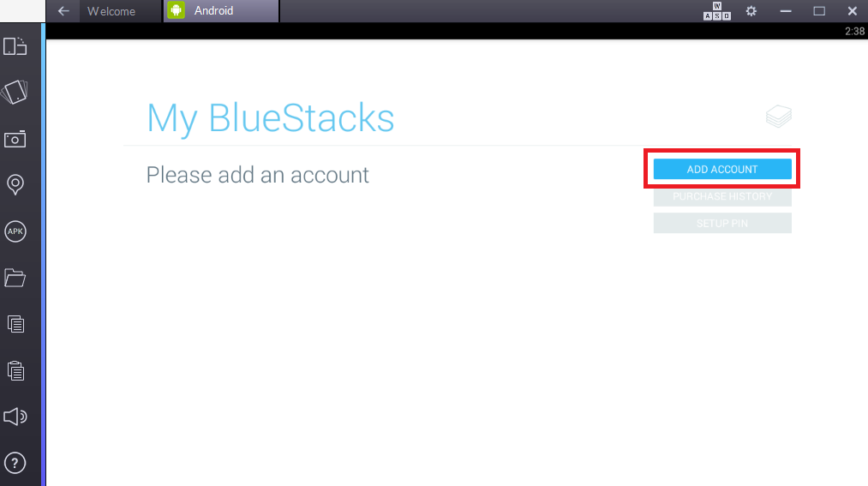
Task: Click the ADD ACCOUNT button
Action: pyautogui.click(x=722, y=170)
